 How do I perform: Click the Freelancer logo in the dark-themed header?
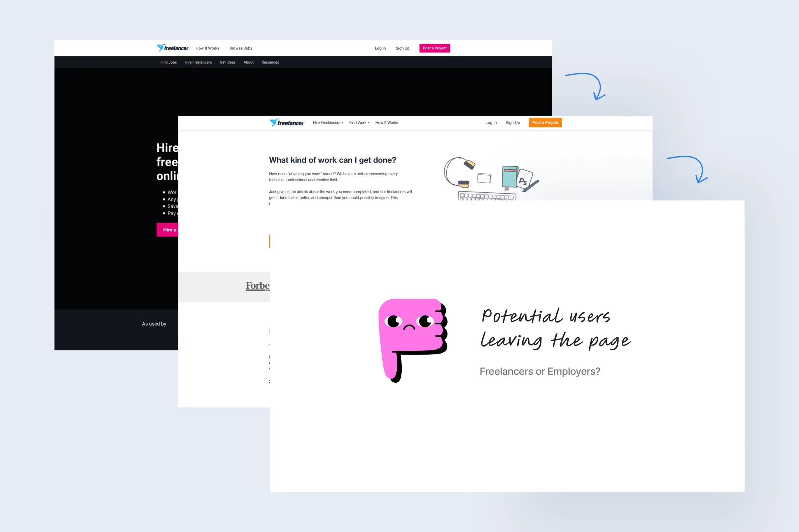click(173, 48)
